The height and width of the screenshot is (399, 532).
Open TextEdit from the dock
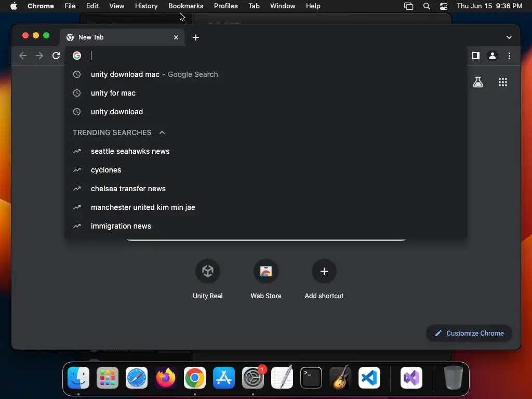(x=282, y=378)
